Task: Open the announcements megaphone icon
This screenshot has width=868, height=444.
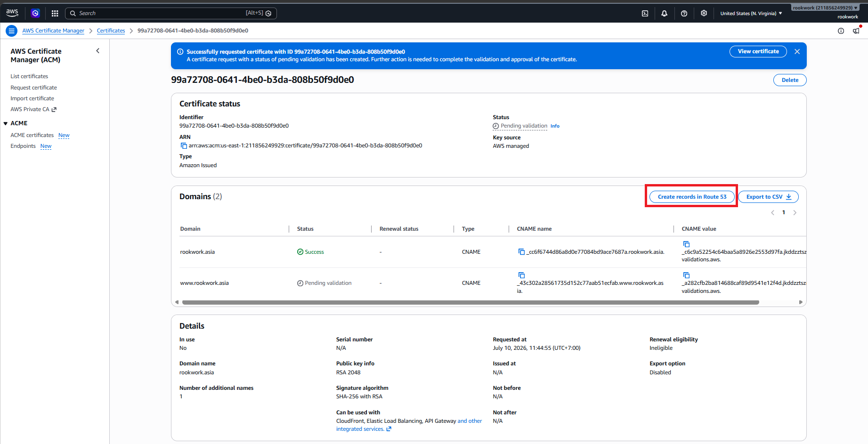Action: [x=856, y=31]
